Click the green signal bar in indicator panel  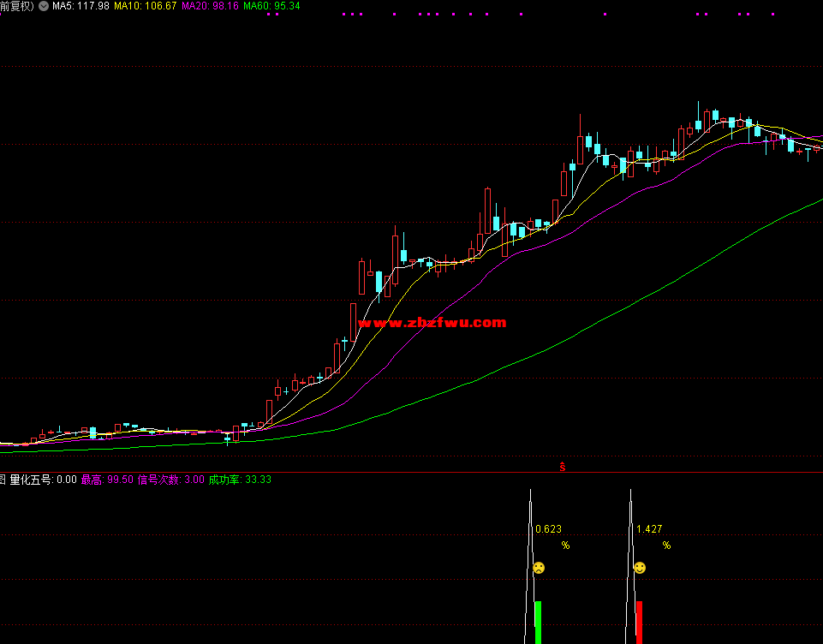[538, 622]
